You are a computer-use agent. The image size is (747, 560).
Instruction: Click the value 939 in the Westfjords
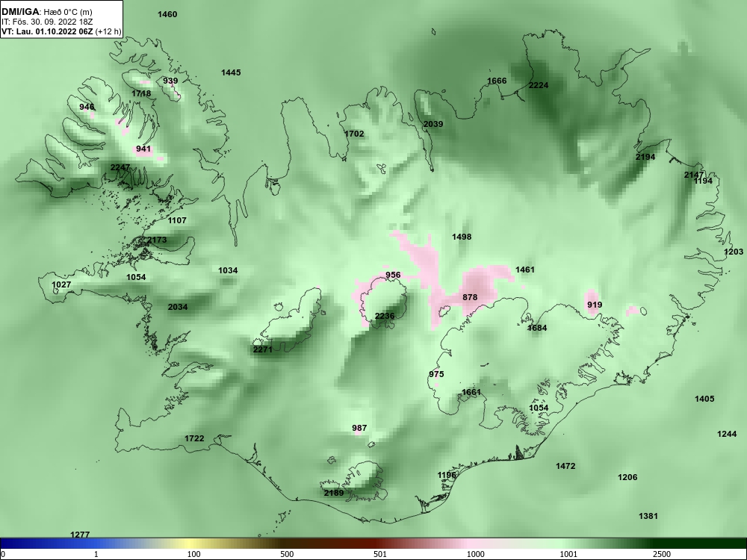[170, 81]
